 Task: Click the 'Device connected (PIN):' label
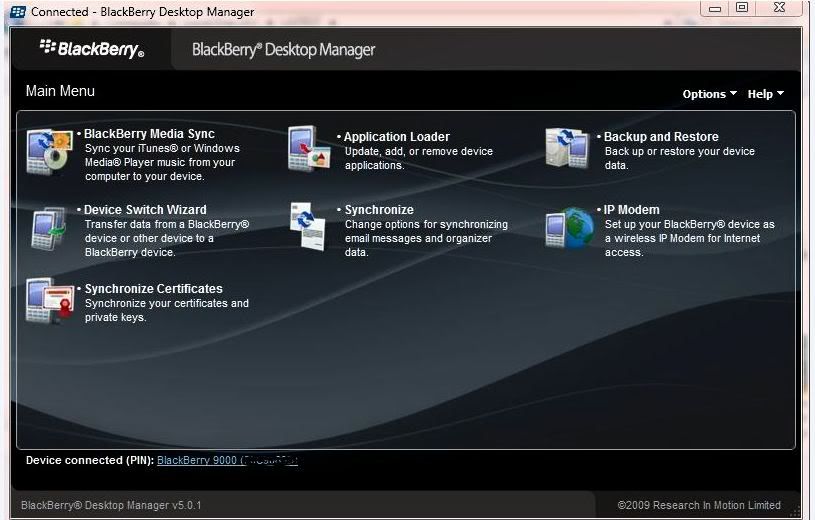[x=90, y=460]
